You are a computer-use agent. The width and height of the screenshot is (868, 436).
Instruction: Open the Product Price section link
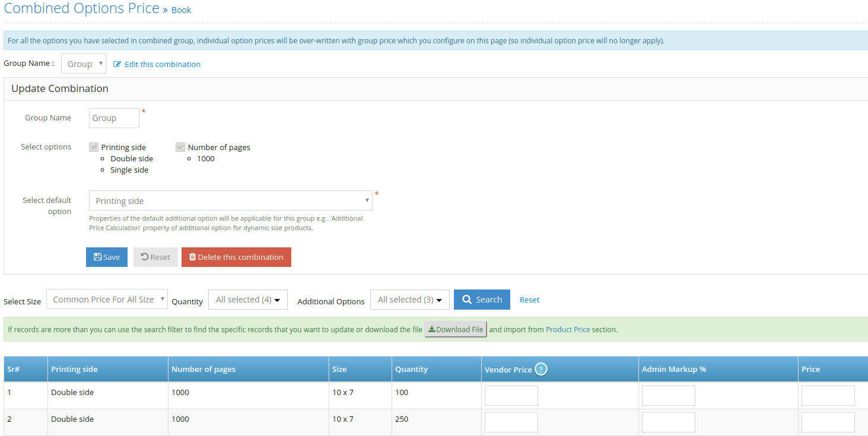[568, 329]
